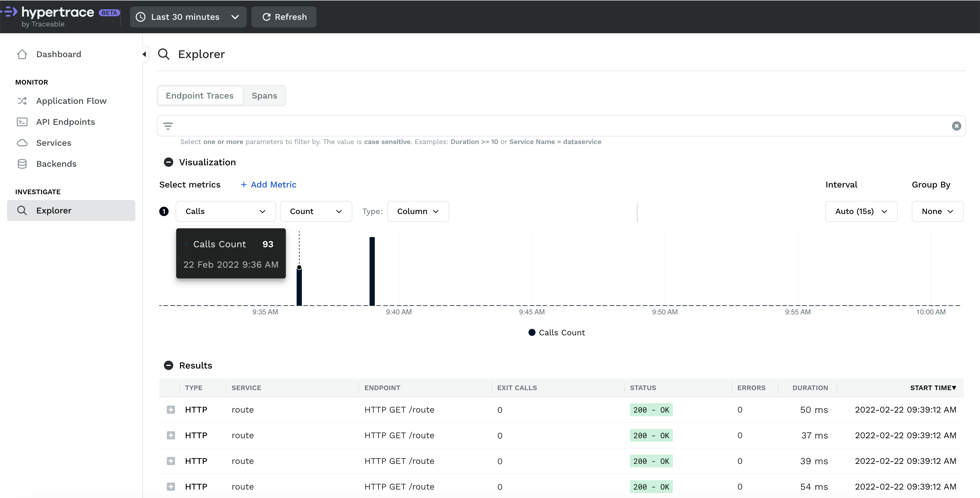Open the Last 30 minutes time range dropdown

(188, 17)
